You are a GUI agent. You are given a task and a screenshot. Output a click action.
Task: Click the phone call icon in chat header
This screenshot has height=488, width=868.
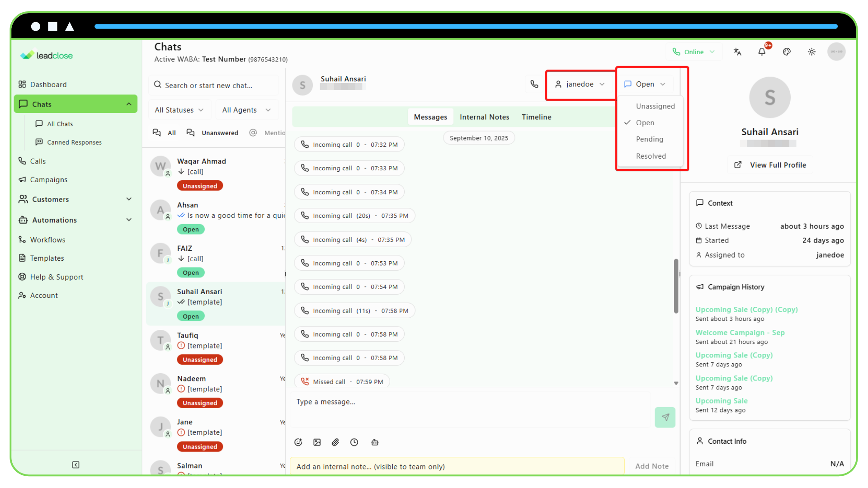(534, 84)
